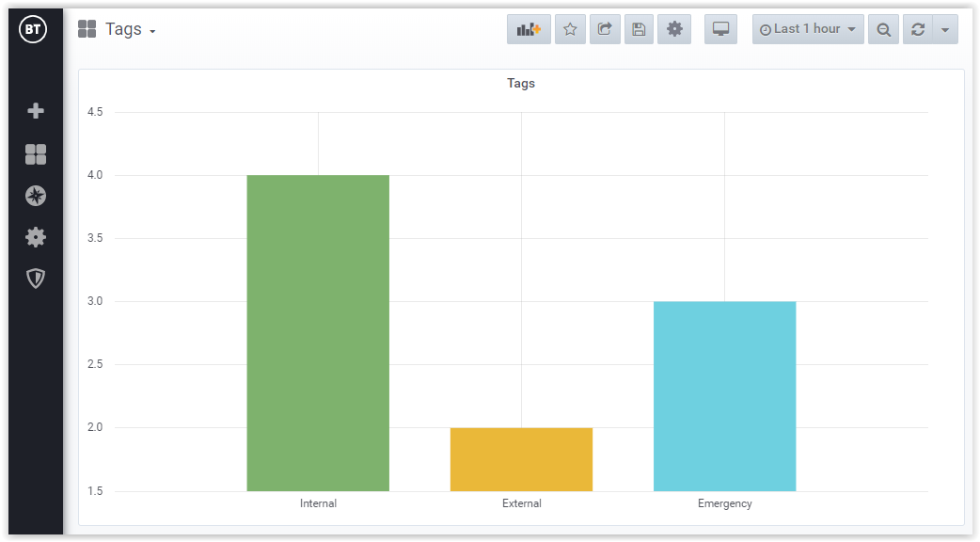The image size is (980, 542).
Task: Click the Emergency axis label
Action: pos(725,503)
